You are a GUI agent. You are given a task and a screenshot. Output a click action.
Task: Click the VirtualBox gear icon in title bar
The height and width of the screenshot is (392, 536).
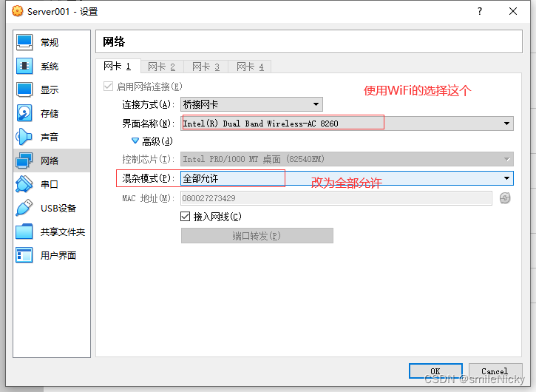pyautogui.click(x=17, y=11)
